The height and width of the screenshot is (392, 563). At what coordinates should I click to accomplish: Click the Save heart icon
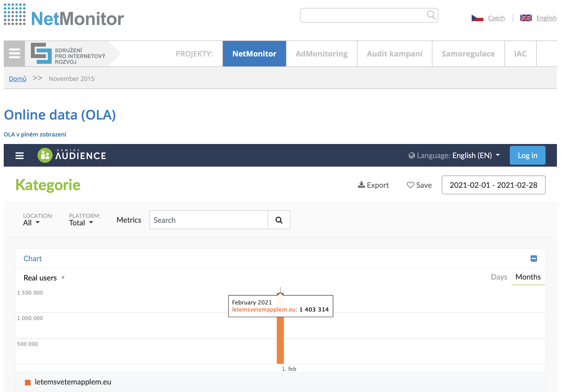pyautogui.click(x=410, y=185)
